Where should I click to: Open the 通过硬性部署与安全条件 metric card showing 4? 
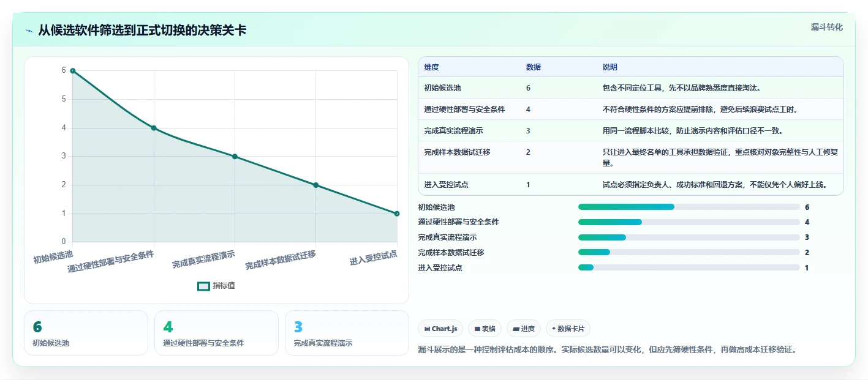click(x=216, y=333)
